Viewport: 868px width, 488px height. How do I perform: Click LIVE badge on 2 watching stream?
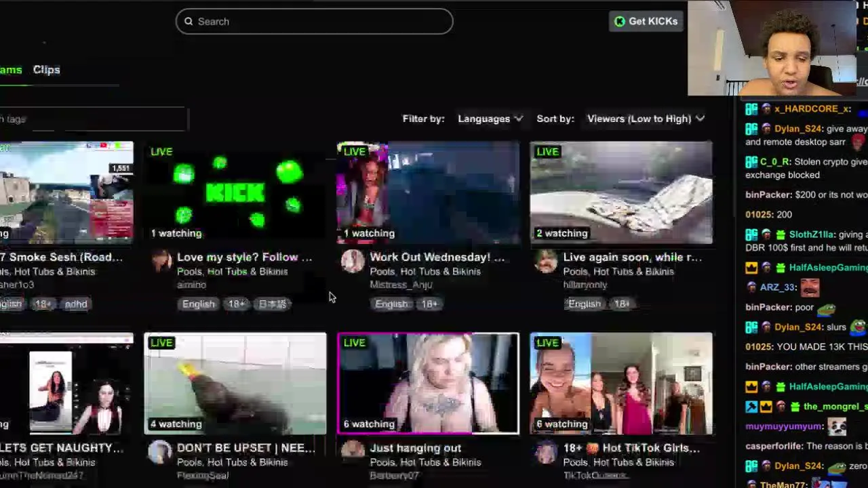(x=547, y=152)
